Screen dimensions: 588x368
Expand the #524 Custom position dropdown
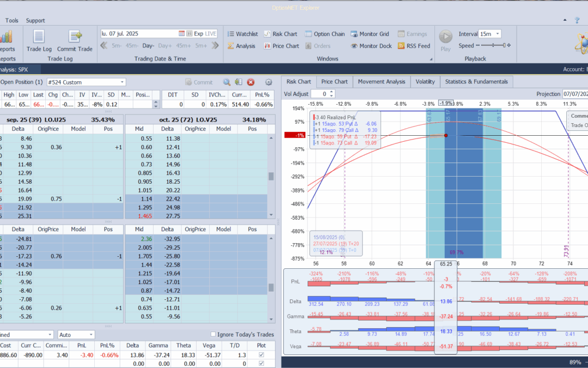(x=122, y=82)
